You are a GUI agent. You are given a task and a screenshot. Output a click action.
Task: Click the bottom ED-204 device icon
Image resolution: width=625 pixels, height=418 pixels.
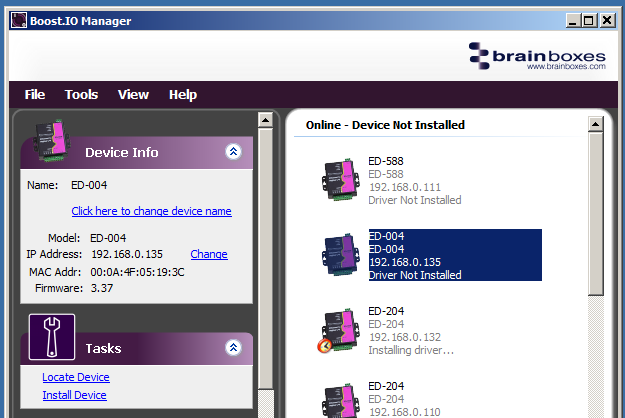[x=340, y=400]
